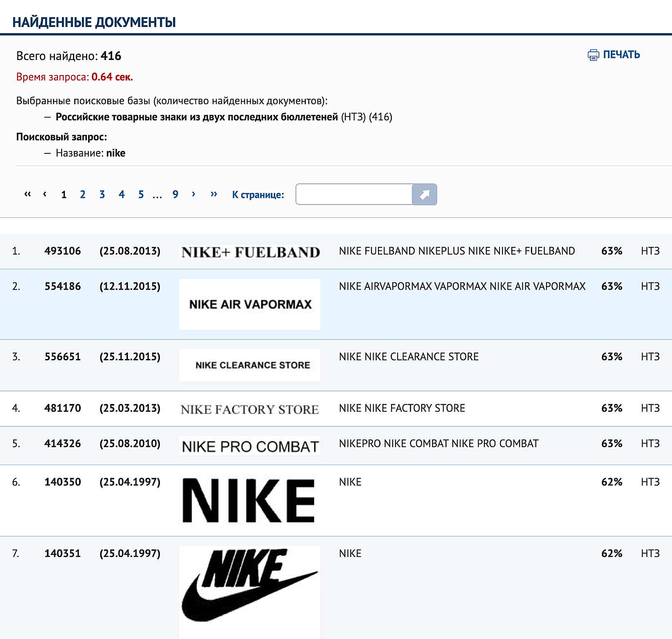Click text NIKE FUELBAND NIKEPLUS NIKE NIKE+ FUELBAND

point(457,251)
